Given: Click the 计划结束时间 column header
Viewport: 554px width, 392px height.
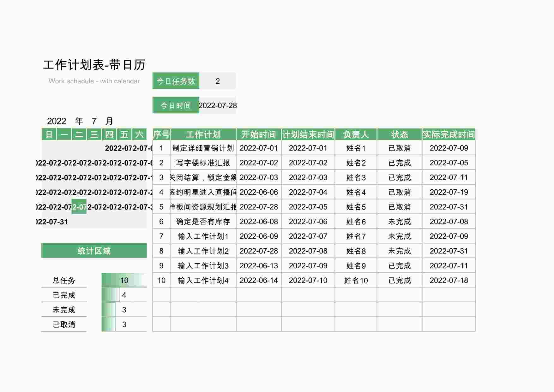Looking at the screenshot, I should [308, 134].
